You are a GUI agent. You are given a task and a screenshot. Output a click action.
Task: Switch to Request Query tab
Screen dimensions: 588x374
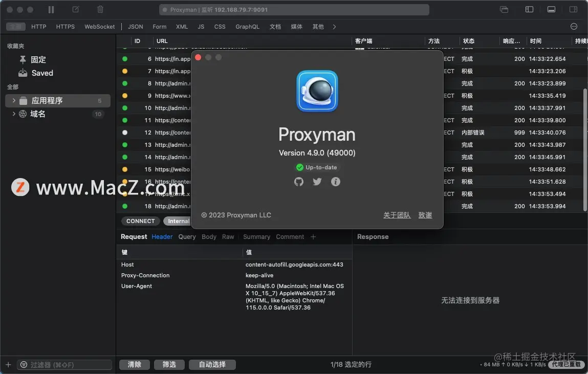click(x=187, y=237)
